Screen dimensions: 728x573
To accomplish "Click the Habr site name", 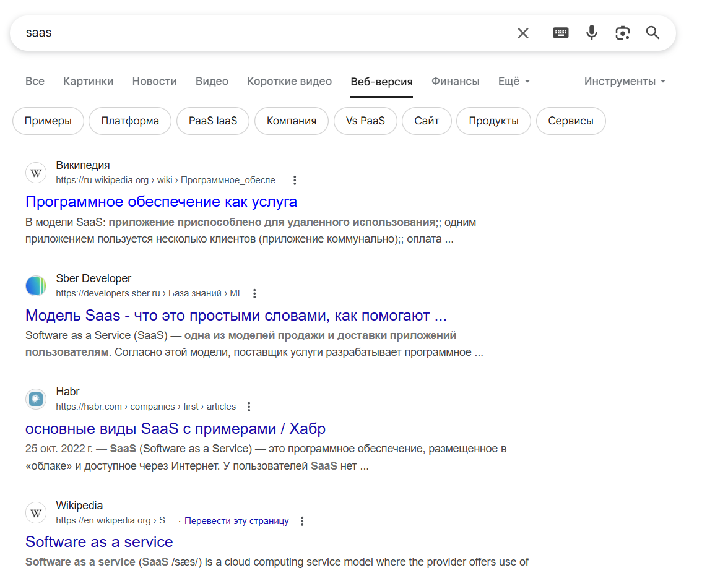I will pos(67,392).
